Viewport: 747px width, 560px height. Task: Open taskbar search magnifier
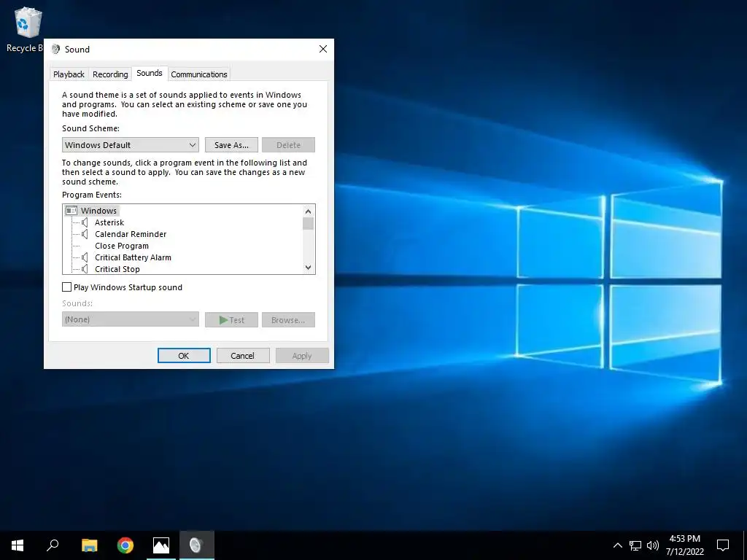point(53,545)
